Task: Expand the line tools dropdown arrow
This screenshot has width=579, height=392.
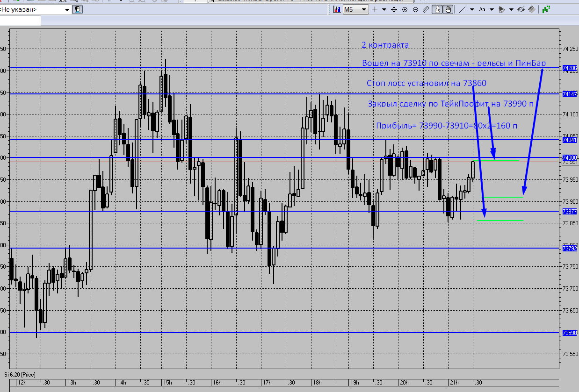Action: (x=472, y=9)
